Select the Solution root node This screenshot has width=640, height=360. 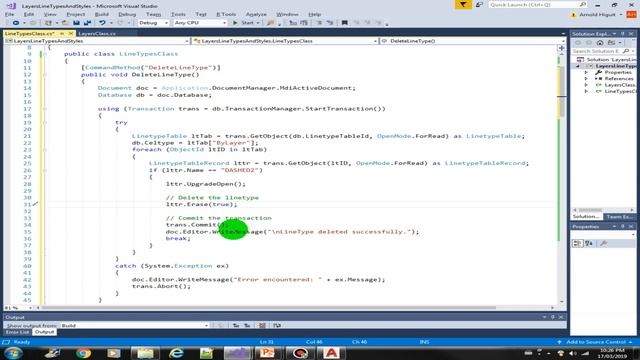607,60
